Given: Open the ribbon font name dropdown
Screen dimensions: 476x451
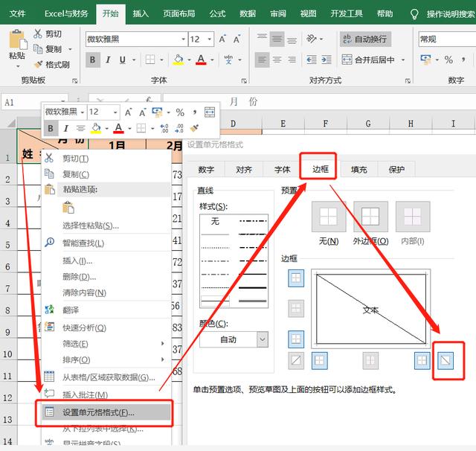Looking at the screenshot, I should click(x=184, y=39).
